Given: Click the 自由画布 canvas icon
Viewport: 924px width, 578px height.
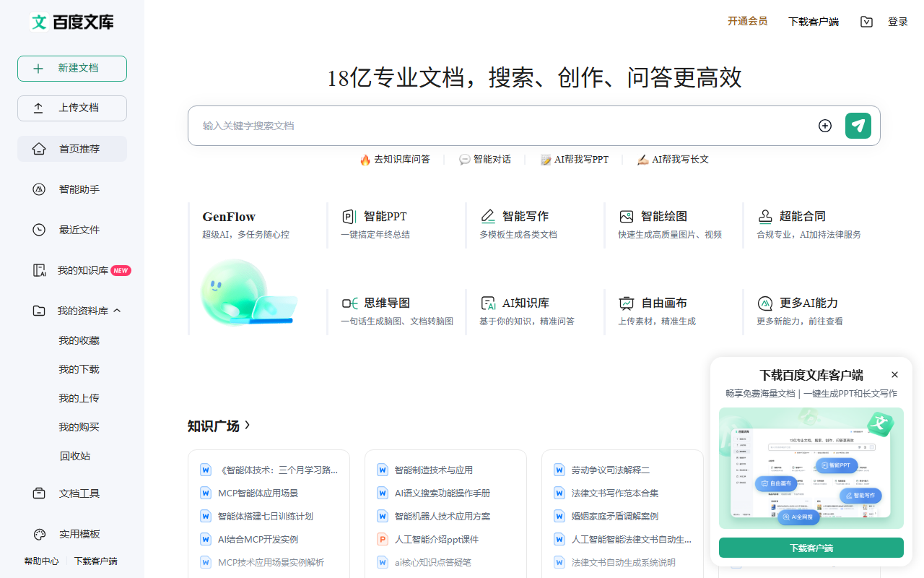Looking at the screenshot, I should point(627,303).
